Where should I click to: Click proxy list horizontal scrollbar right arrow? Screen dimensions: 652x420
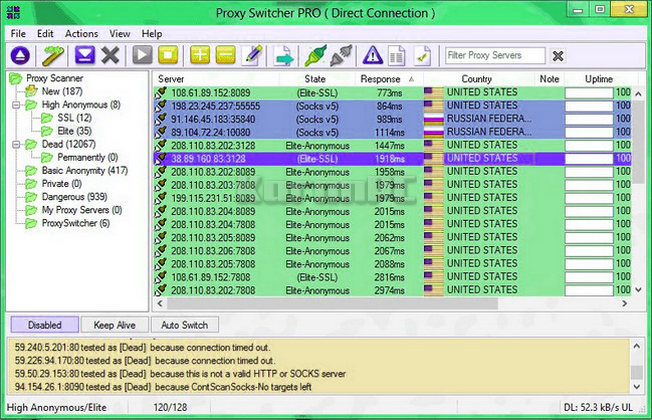pyautogui.click(x=624, y=304)
